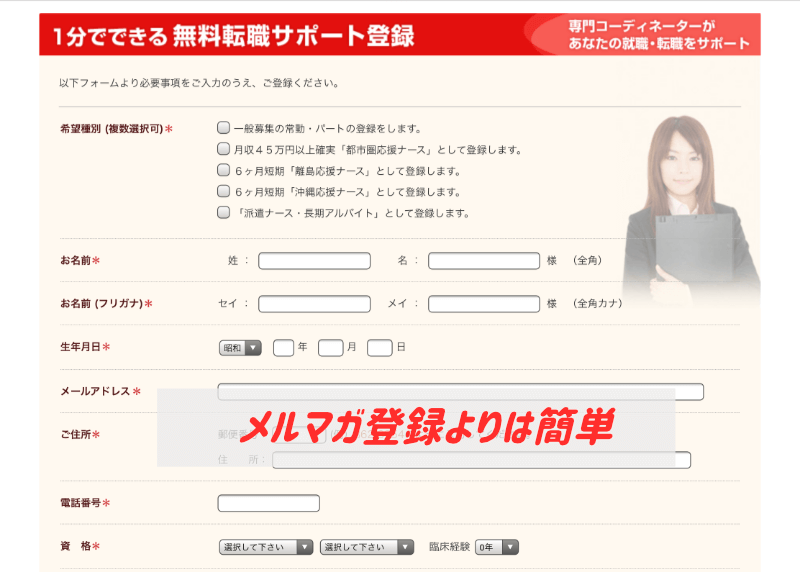The width and height of the screenshot is (800, 572).
Task: Open the 臨床経験 0年 dropdown
Action: [497, 547]
